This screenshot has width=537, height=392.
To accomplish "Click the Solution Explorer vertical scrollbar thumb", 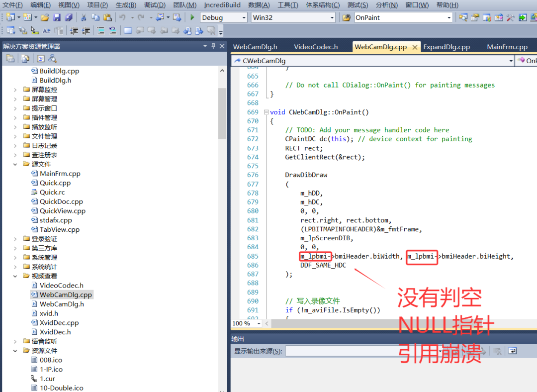I will click(222, 113).
